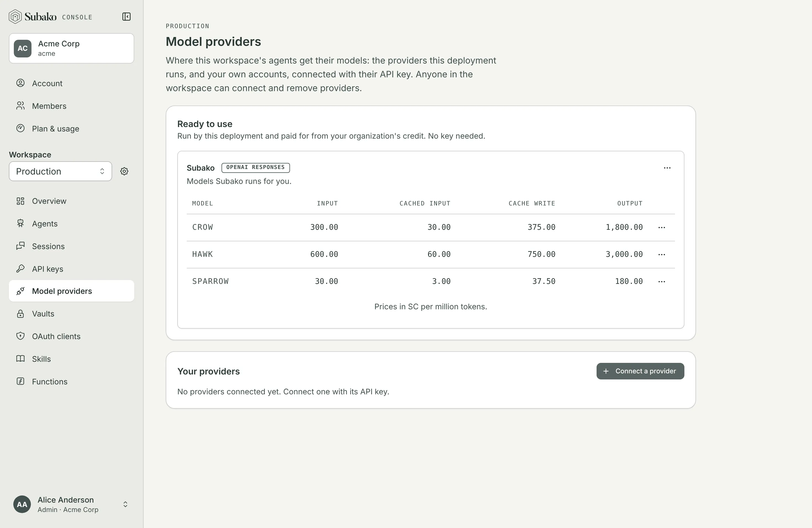Viewport: 812px width, 528px height.
Task: Click the AC organization avatar
Action: tap(23, 48)
